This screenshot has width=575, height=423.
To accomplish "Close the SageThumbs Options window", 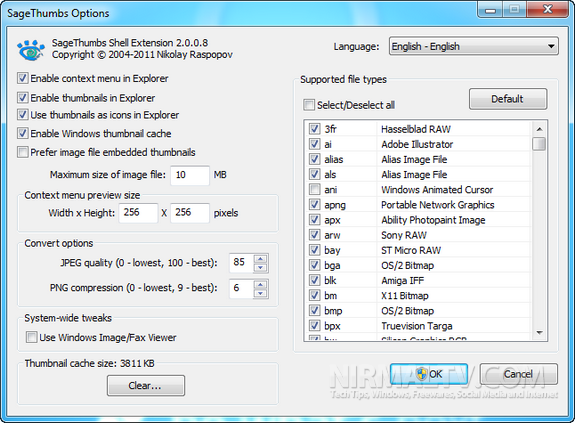I will pyautogui.click(x=548, y=9).
